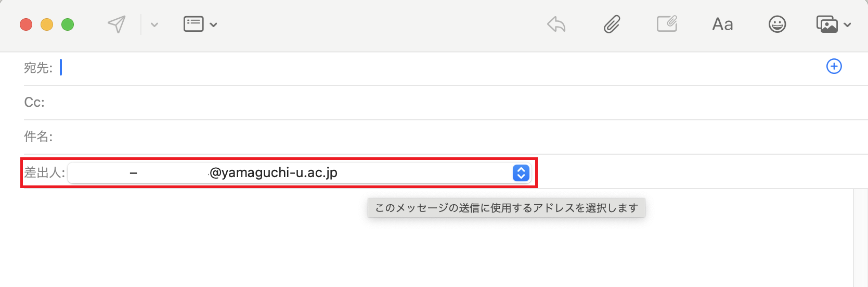Click the header fields list icon

[193, 24]
